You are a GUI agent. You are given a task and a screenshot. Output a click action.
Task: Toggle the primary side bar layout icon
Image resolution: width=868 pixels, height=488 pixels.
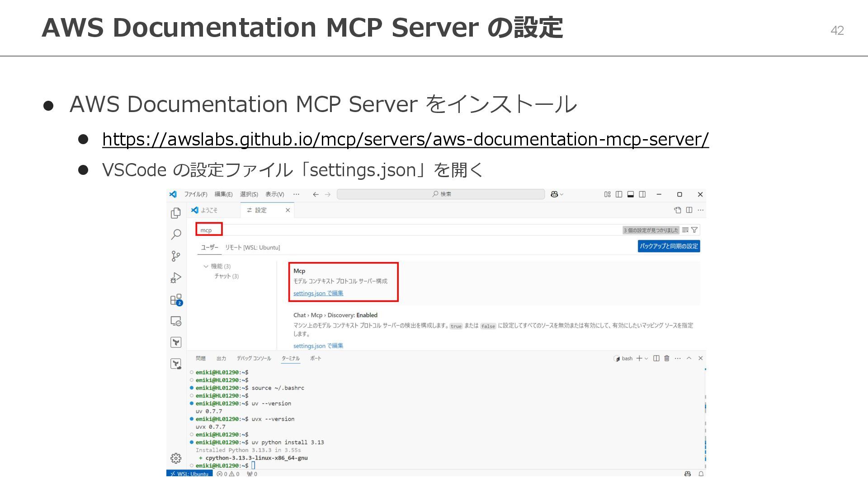coord(619,194)
